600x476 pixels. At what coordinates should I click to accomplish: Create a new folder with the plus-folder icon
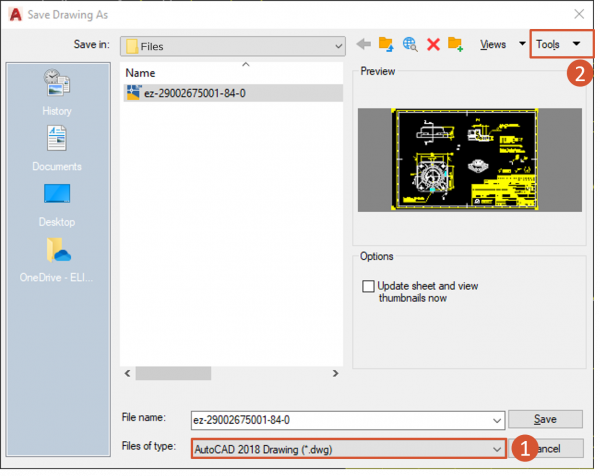(455, 44)
